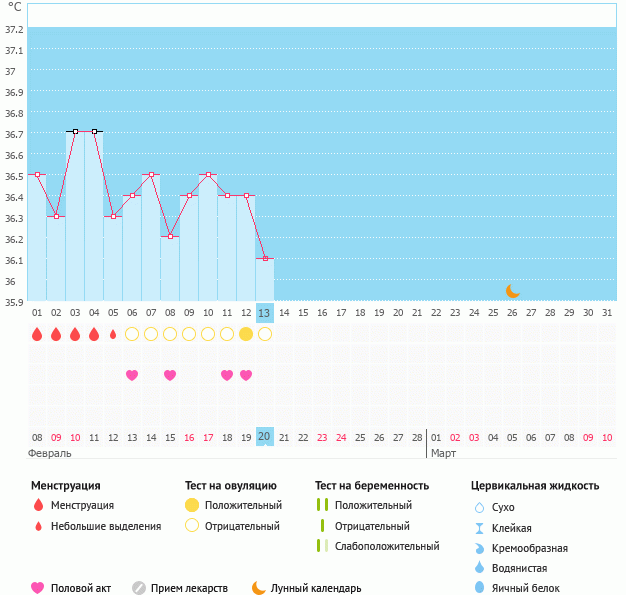
Task: Click the orange moon icon beside Лунный календарь
Action: coord(259,588)
